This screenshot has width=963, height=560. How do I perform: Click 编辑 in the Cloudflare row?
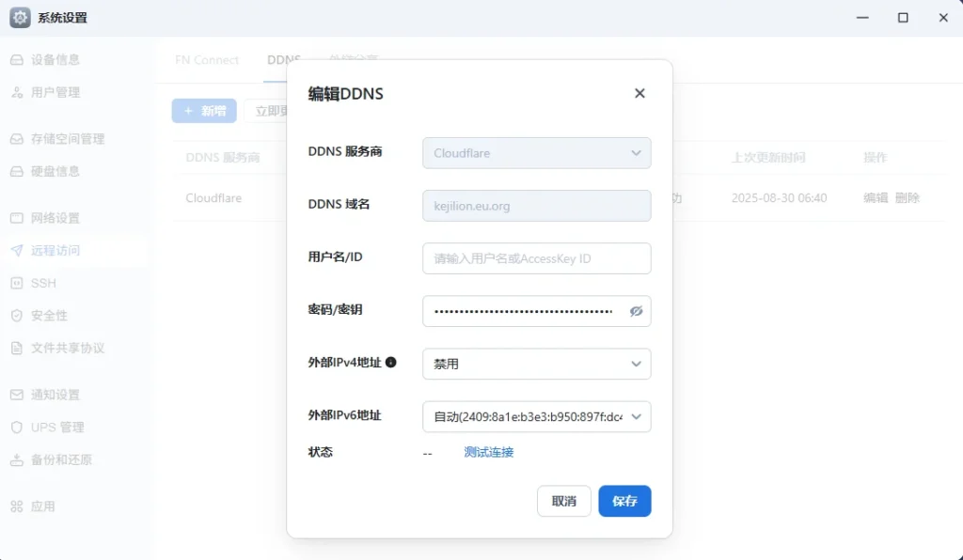pos(876,197)
